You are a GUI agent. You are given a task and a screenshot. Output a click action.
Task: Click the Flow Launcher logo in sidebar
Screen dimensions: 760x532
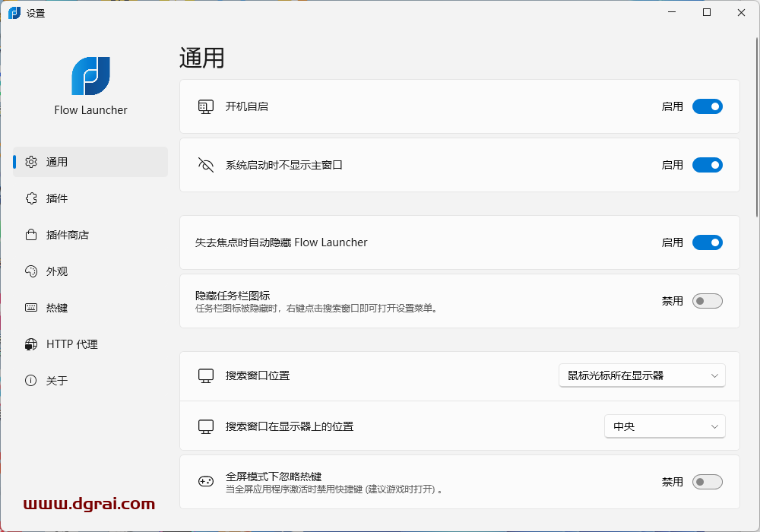pos(91,76)
